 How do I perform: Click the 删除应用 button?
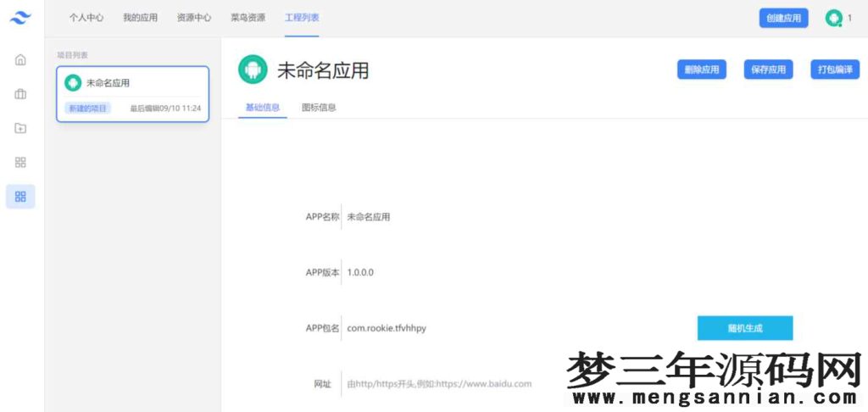coord(701,70)
